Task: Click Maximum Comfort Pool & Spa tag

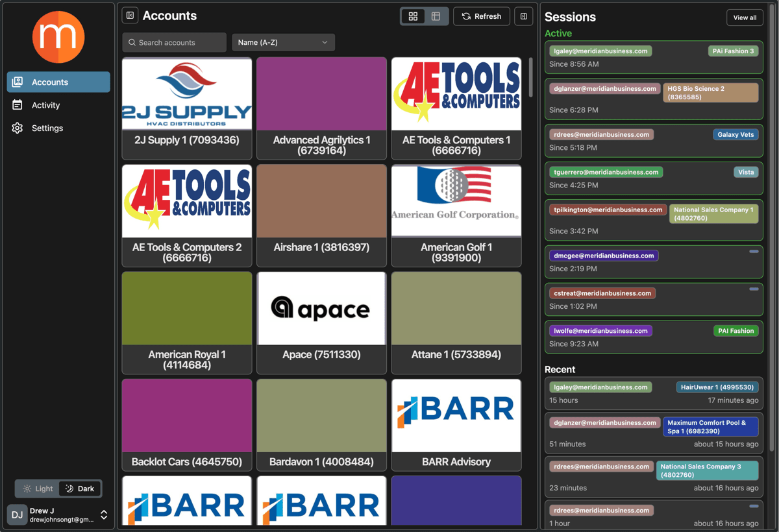Action: coord(710,427)
